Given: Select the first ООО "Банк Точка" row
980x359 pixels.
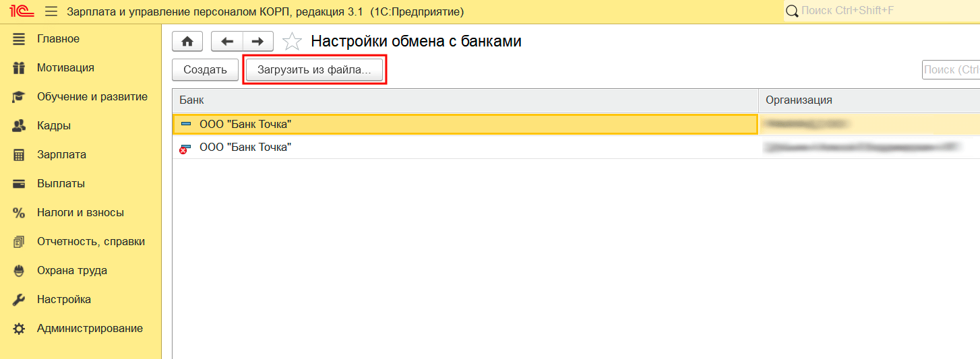Looking at the screenshot, I should pos(465,125).
